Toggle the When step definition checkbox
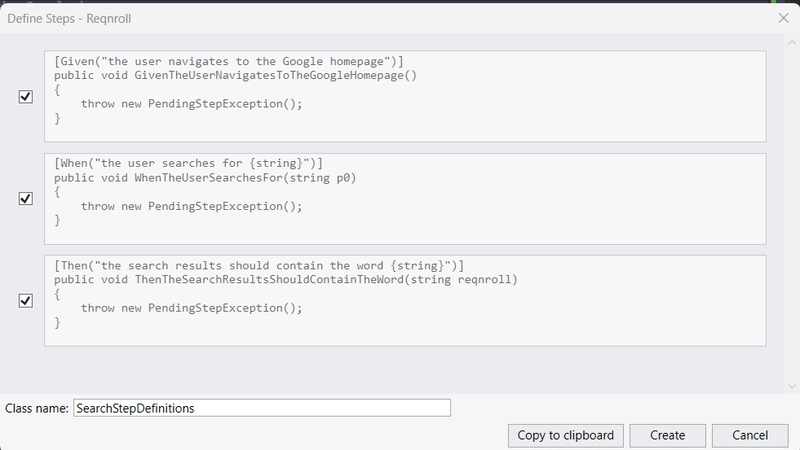 pyautogui.click(x=26, y=199)
